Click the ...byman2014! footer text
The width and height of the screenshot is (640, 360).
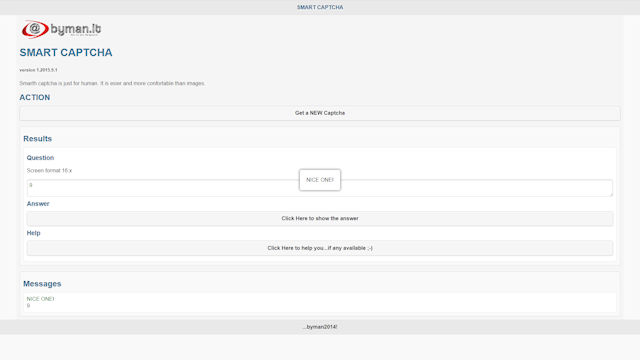tap(320, 327)
